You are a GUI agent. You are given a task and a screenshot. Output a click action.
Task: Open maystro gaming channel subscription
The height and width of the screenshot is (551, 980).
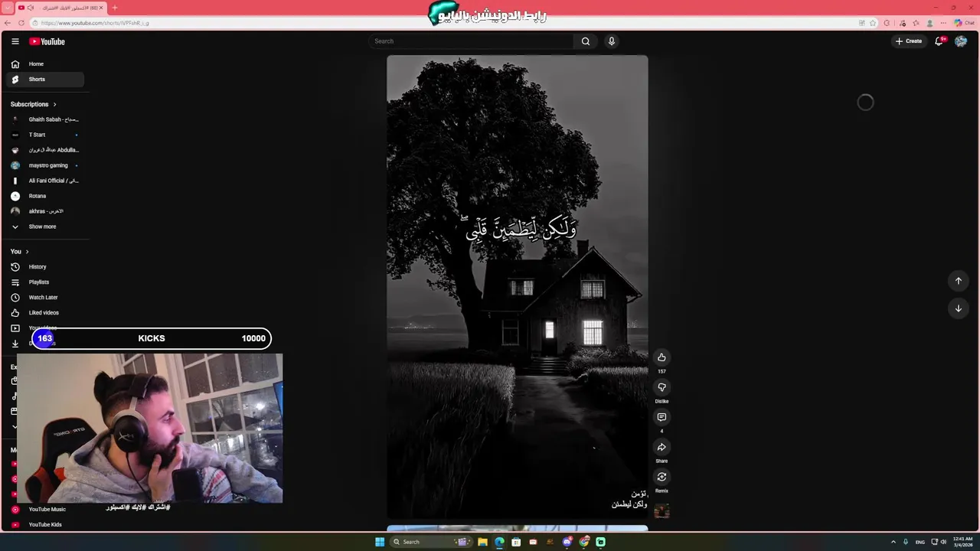[46, 165]
